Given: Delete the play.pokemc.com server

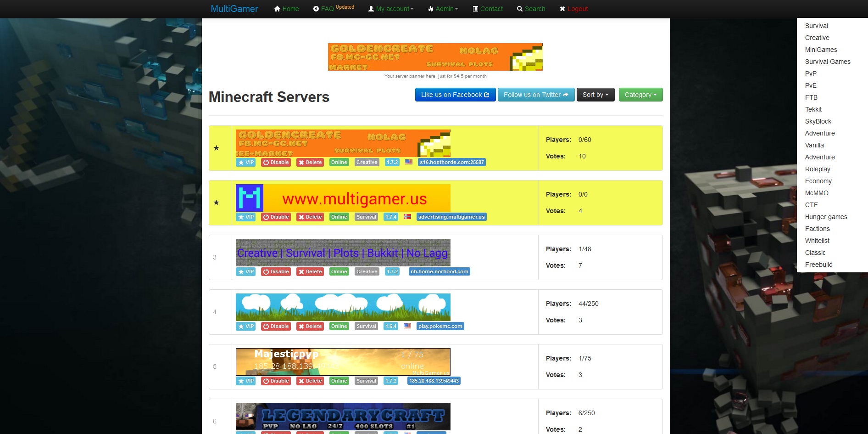Looking at the screenshot, I should coord(310,326).
